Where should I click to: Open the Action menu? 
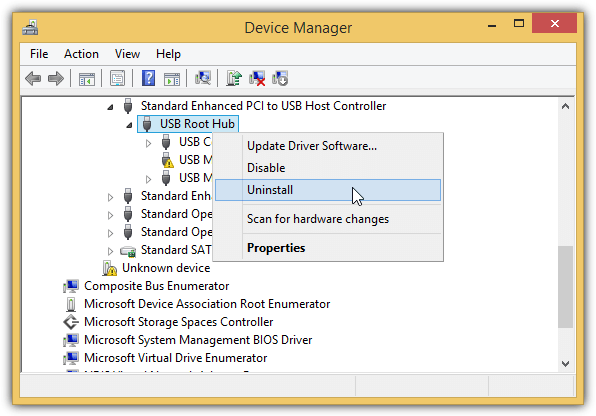(81, 54)
